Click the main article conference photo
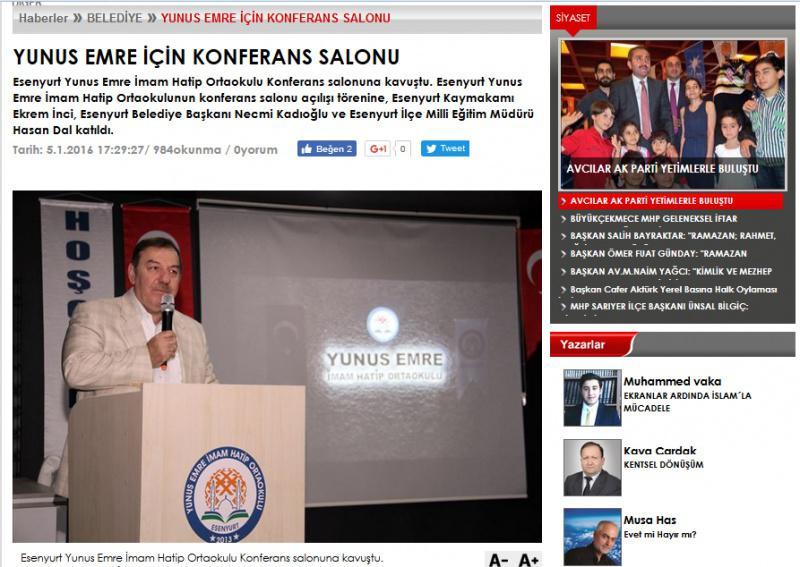The width and height of the screenshot is (800, 567). click(277, 366)
